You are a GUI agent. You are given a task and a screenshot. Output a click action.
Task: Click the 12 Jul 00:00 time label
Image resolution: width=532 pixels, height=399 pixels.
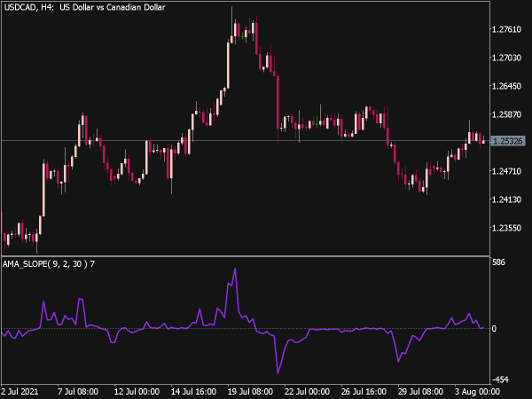pos(137,392)
